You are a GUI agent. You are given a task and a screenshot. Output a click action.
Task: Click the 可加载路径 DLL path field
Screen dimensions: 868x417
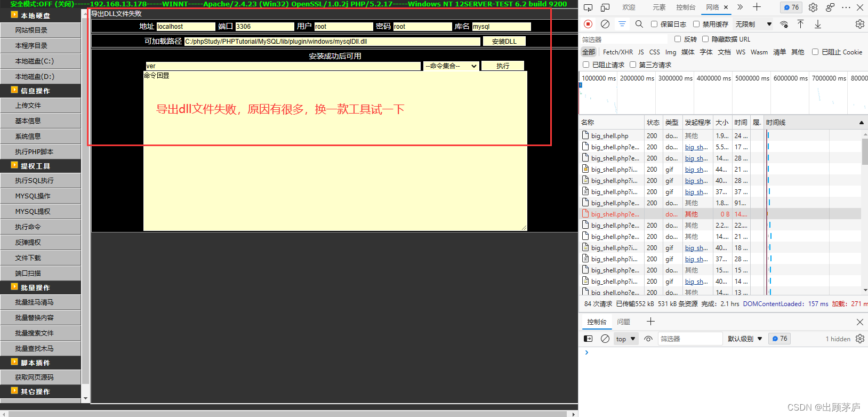click(332, 41)
